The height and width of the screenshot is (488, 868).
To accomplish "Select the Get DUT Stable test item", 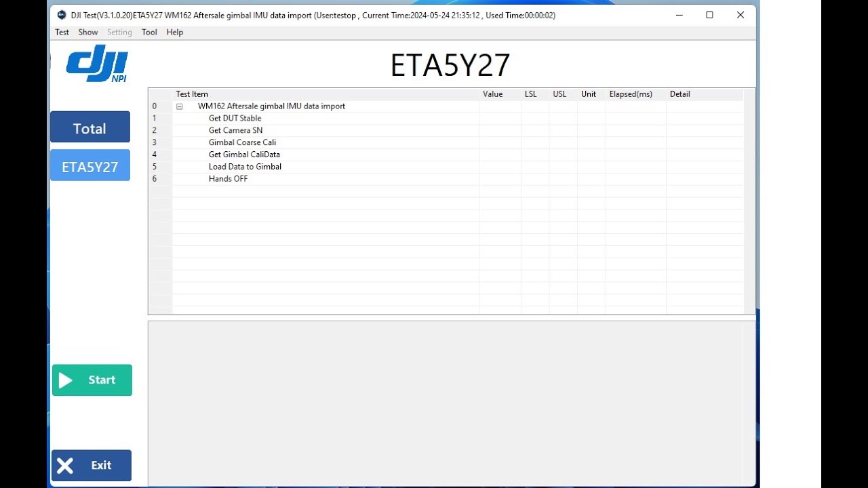I will click(235, 119).
